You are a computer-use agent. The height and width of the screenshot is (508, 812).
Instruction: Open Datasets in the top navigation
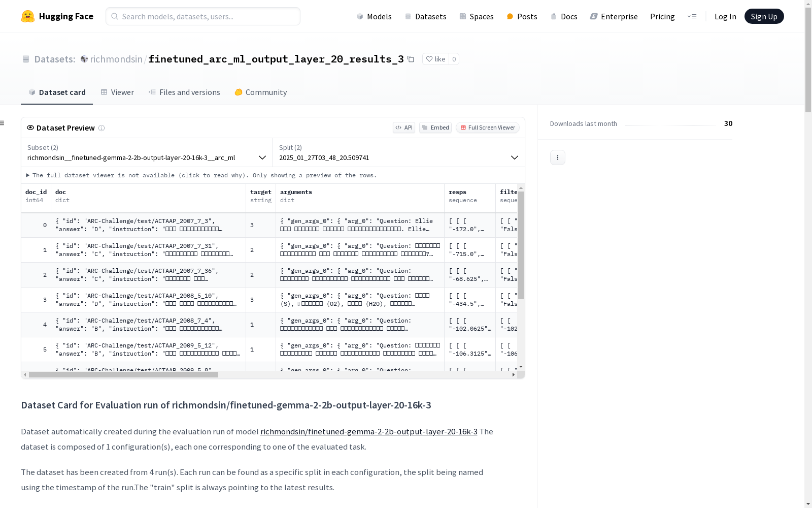click(425, 16)
